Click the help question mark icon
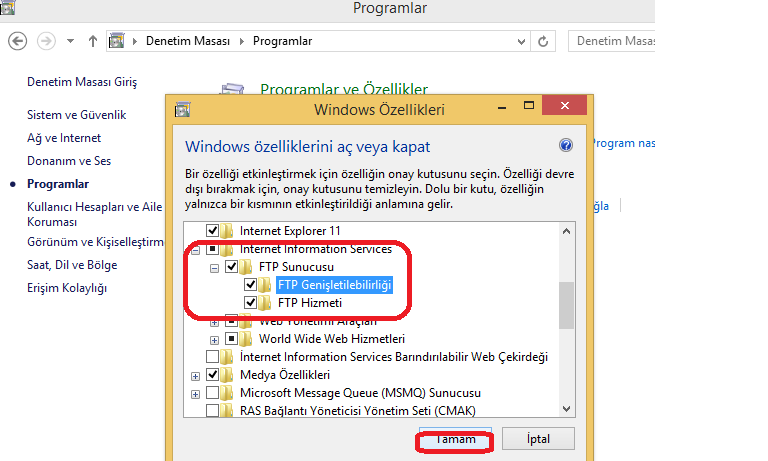This screenshot has height=461, width=768. click(x=566, y=145)
